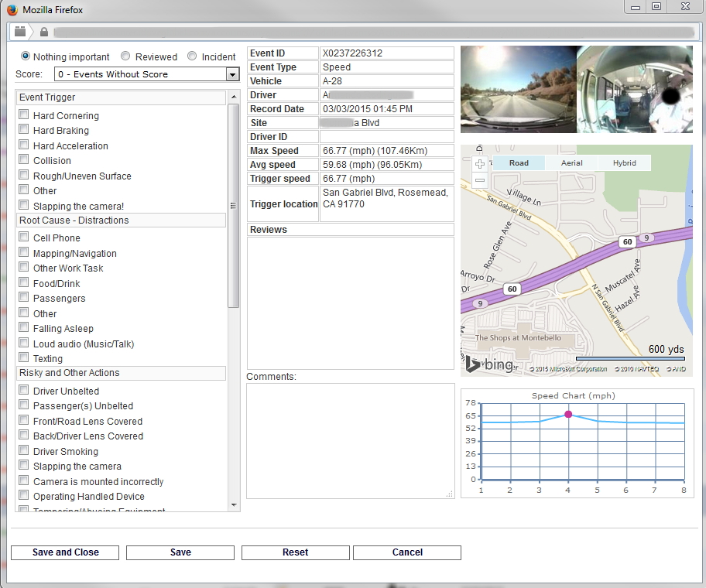The height and width of the screenshot is (588, 706).
Task: Collapse the Event Trigger section header
Action: (x=121, y=97)
